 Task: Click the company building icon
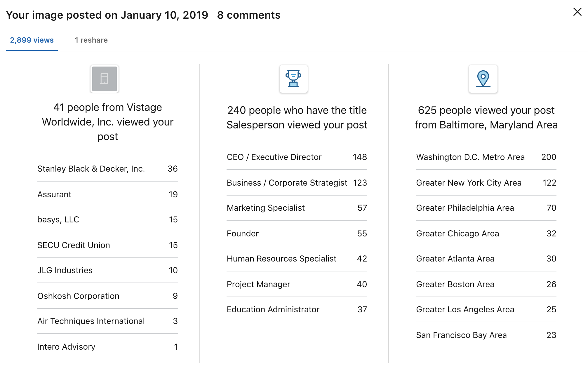104,79
